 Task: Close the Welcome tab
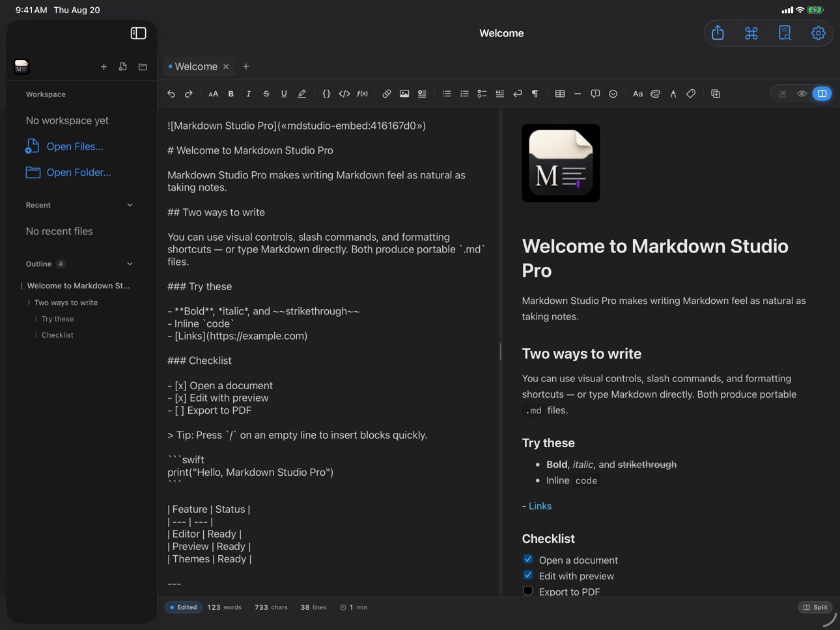pyautogui.click(x=226, y=66)
